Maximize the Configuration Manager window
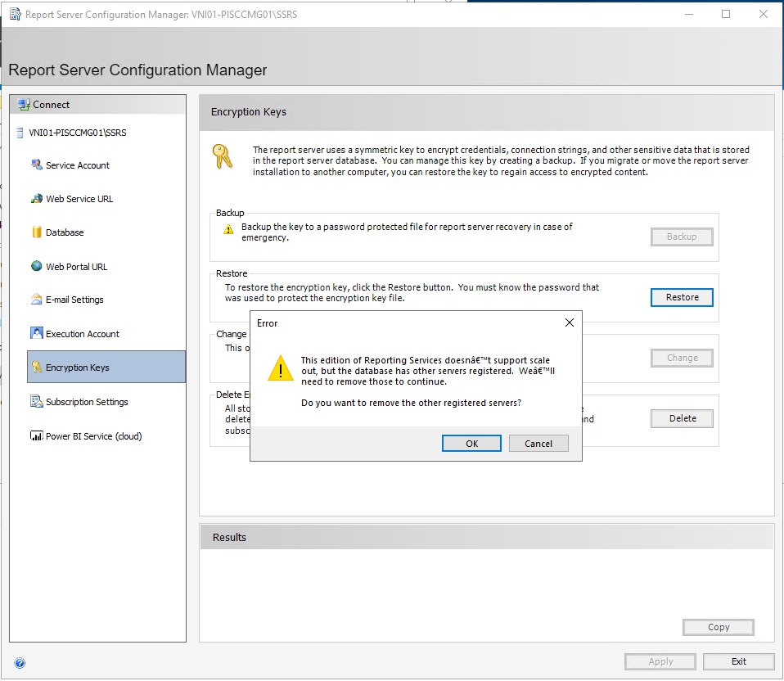Screen dimensions: 784x681 tap(726, 14)
